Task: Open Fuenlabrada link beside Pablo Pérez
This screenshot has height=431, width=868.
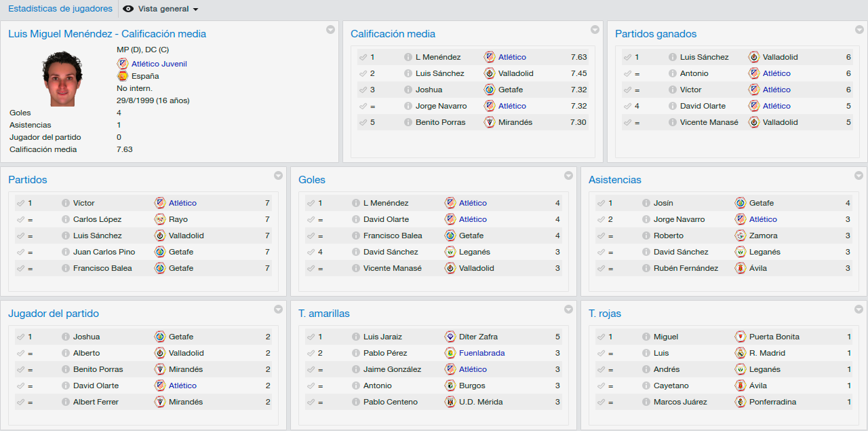Action: point(482,353)
